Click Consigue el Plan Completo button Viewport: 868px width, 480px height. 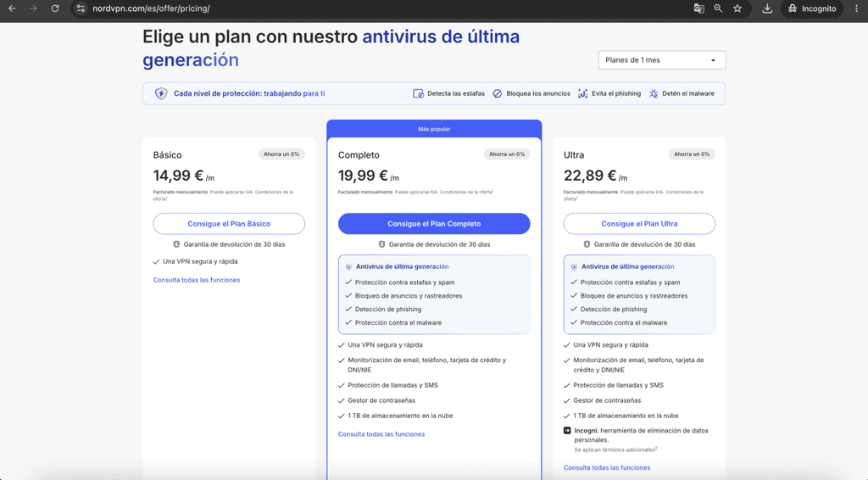coord(434,224)
